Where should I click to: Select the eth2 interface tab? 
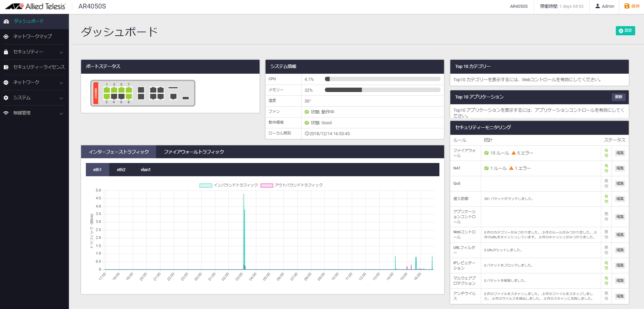click(121, 170)
